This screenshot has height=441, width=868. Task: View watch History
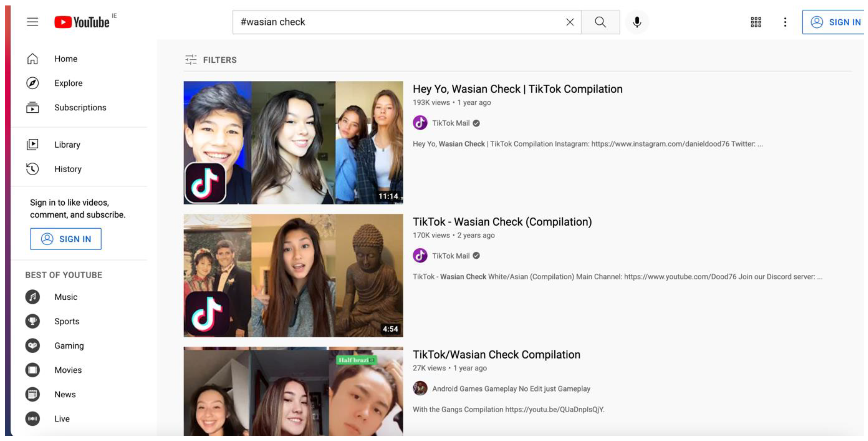pyautogui.click(x=68, y=169)
